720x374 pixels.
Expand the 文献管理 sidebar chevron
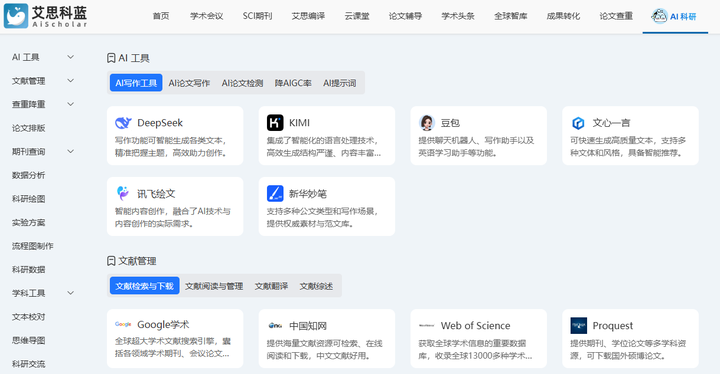click(x=70, y=80)
